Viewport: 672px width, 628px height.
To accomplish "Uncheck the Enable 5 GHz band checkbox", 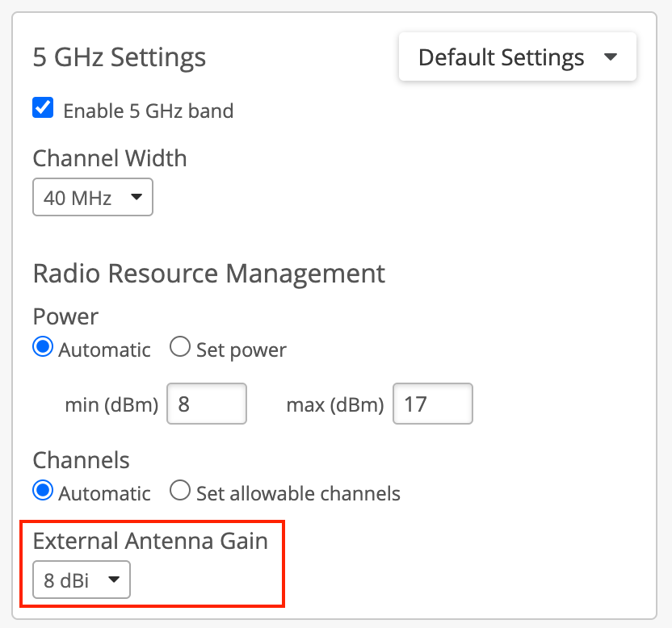I will (43, 108).
